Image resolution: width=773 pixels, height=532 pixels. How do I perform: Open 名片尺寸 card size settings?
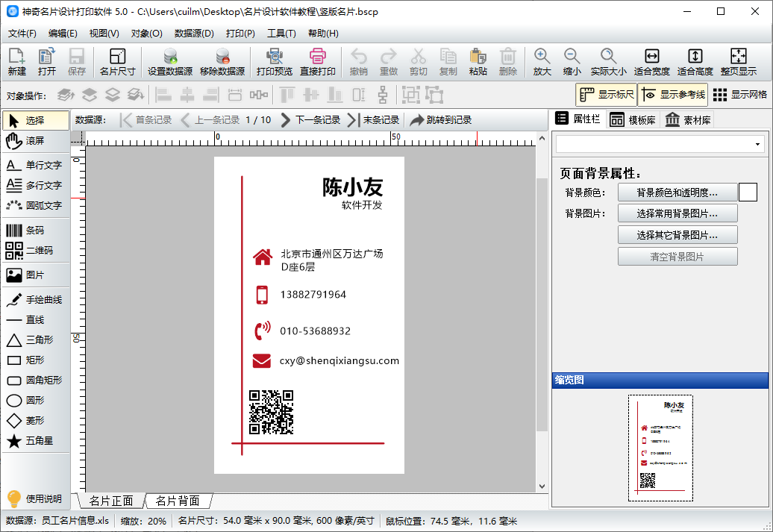(117, 62)
